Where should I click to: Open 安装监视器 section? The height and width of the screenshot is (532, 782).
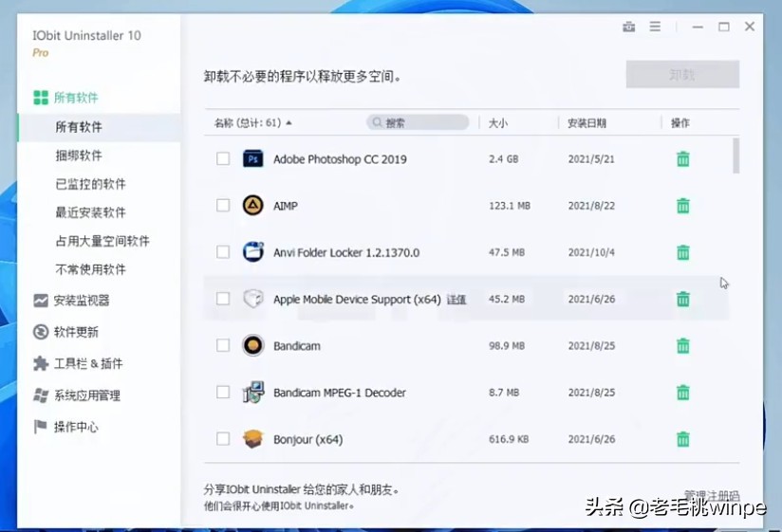82,301
